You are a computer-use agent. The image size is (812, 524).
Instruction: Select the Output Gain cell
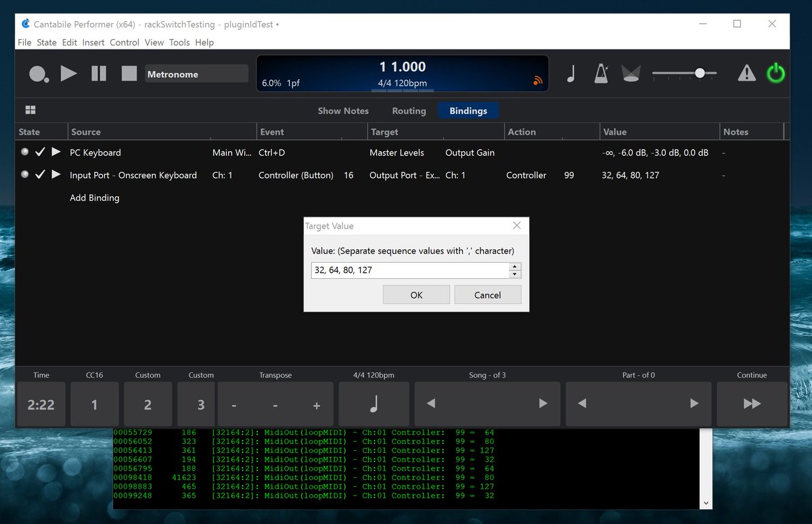click(470, 152)
